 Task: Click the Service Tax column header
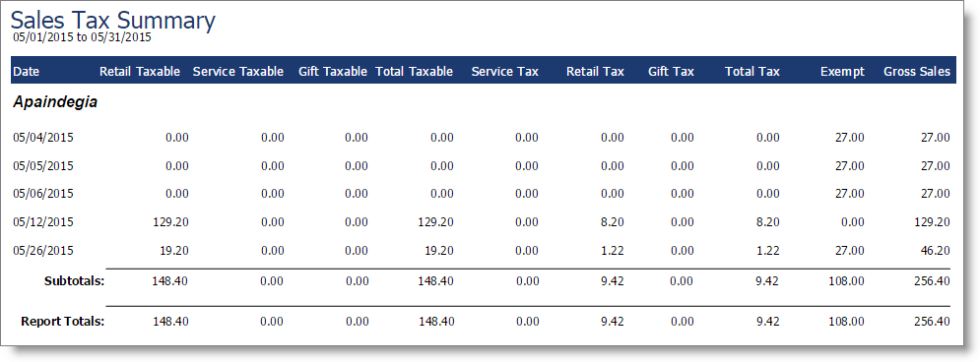point(505,72)
